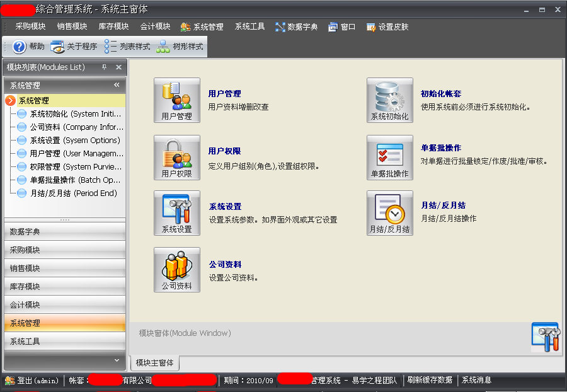Click the 单据批操作 batch operations icon
The width and height of the screenshot is (567, 392).
390,156
